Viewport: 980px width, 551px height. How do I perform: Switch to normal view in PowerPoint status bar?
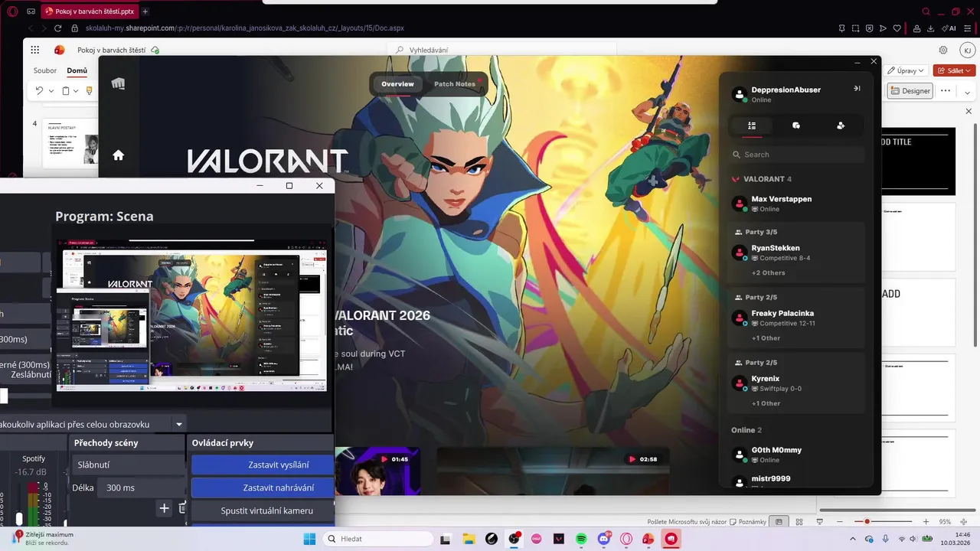tap(779, 522)
